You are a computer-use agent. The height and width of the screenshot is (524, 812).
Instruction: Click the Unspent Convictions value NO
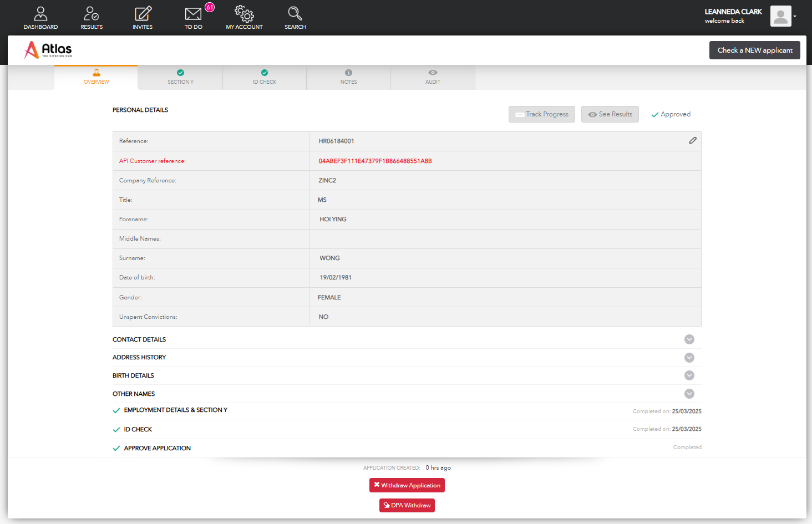323,317
